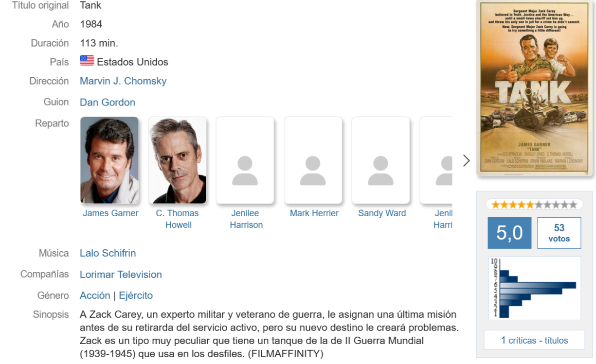Click the United States flag icon
The width and height of the screenshot is (596, 364).
[x=87, y=61]
